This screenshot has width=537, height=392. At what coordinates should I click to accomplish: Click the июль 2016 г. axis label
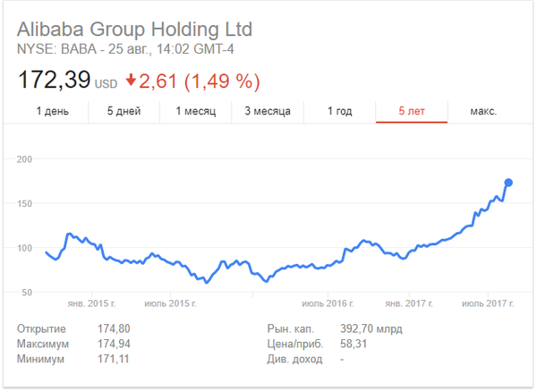(x=328, y=303)
